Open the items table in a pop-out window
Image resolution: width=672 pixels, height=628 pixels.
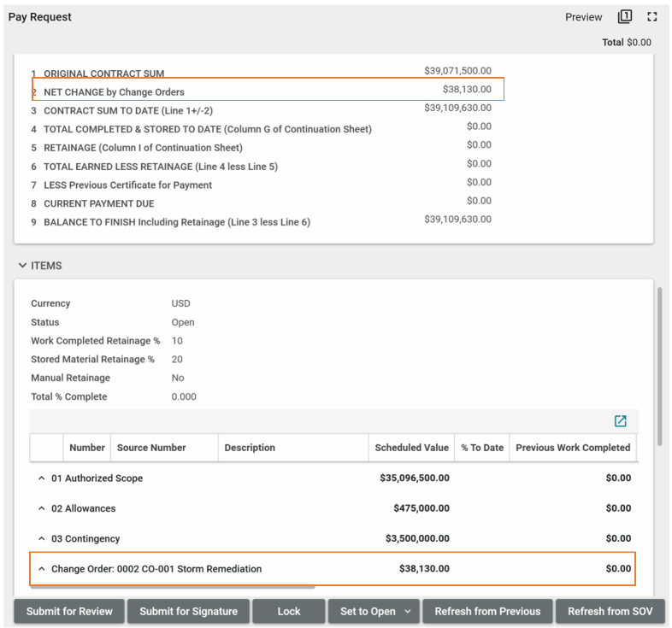621,421
